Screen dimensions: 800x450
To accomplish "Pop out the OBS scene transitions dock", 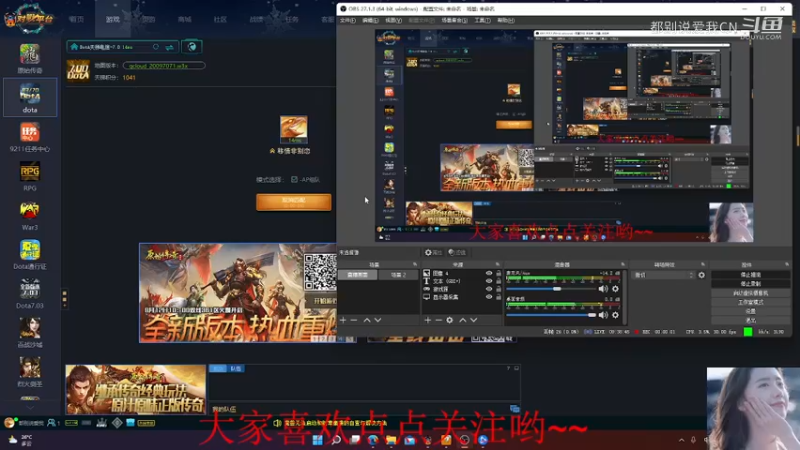I will [x=703, y=264].
